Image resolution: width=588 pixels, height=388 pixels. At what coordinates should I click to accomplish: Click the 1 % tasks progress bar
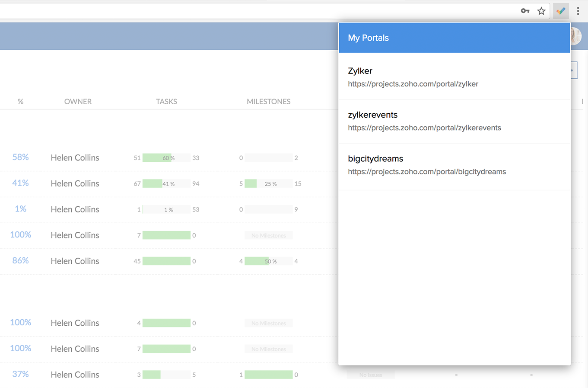click(x=166, y=210)
